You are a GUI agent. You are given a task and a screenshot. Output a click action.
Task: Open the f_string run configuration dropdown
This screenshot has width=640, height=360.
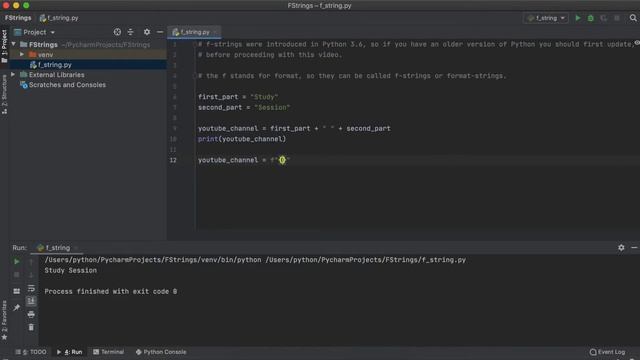(546, 18)
